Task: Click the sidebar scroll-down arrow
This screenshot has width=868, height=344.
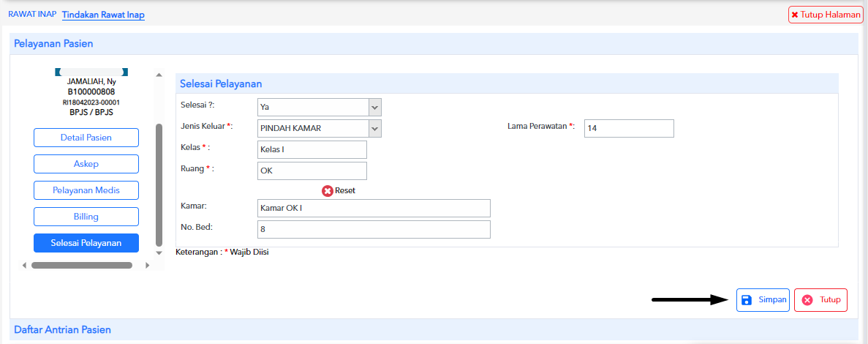Action: (x=159, y=253)
